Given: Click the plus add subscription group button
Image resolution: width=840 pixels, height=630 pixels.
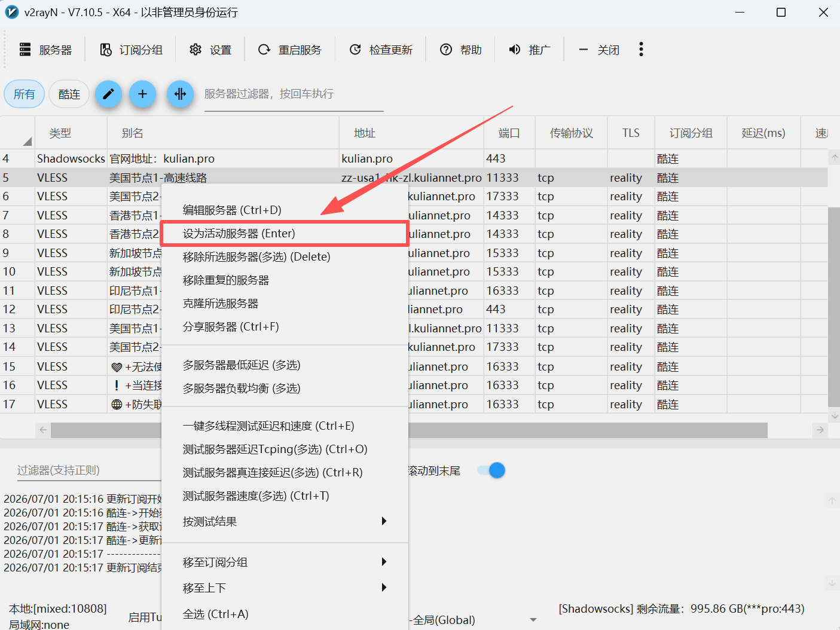Looking at the screenshot, I should click(x=142, y=94).
